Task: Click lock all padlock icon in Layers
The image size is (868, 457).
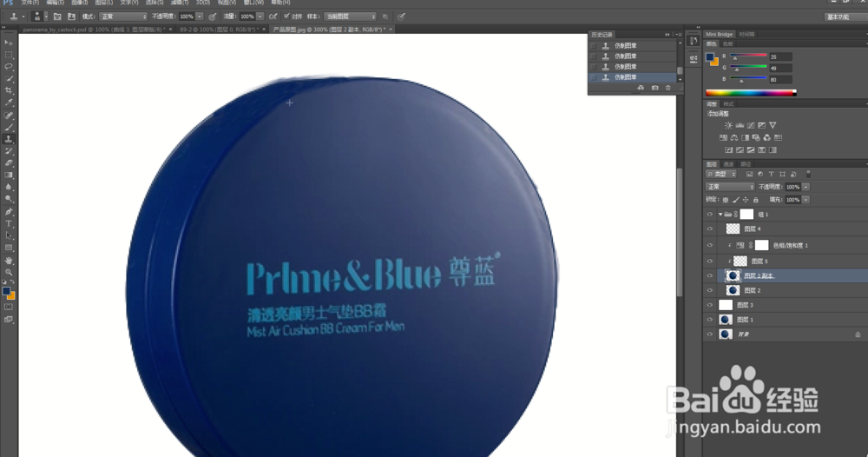Action: point(756,200)
